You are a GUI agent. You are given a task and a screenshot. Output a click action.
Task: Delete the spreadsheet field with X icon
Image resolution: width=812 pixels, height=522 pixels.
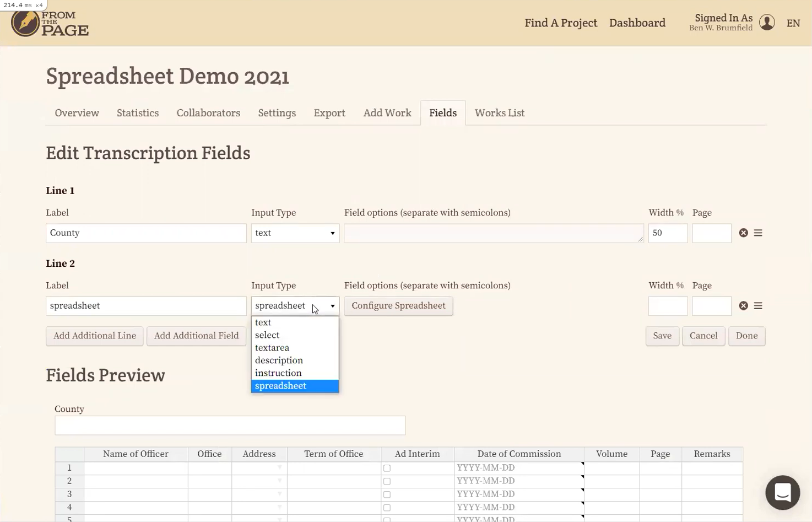743,306
